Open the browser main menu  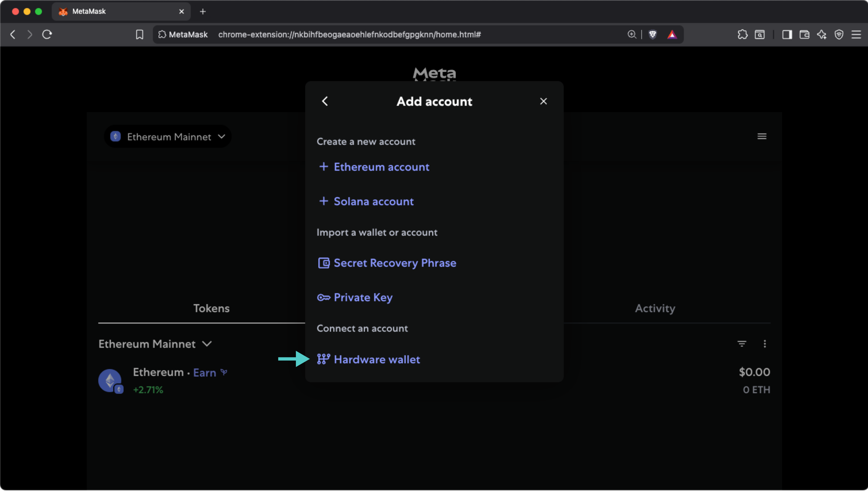(x=856, y=34)
